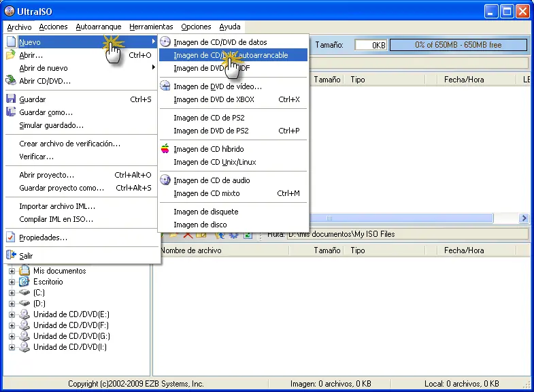Click the apple icon for Imagen de CD híbrido
Image resolution: width=534 pixels, height=392 pixels.
(165, 148)
